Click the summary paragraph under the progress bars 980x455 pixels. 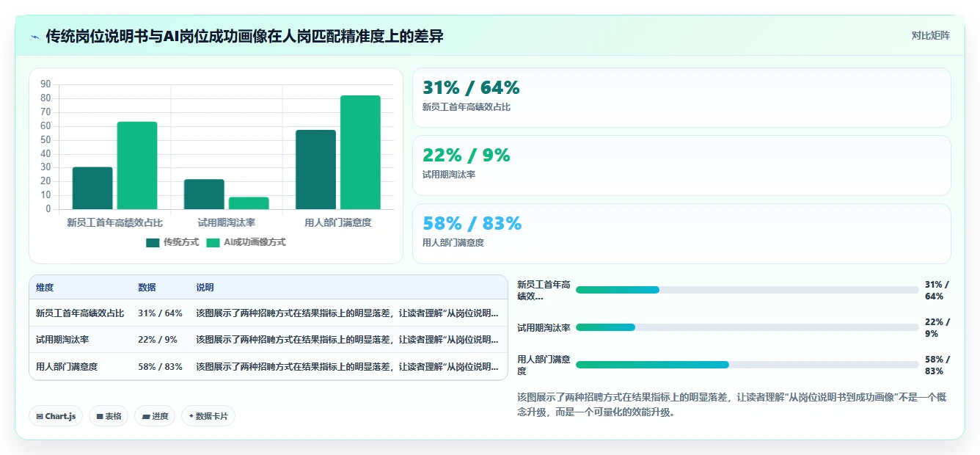click(x=732, y=404)
